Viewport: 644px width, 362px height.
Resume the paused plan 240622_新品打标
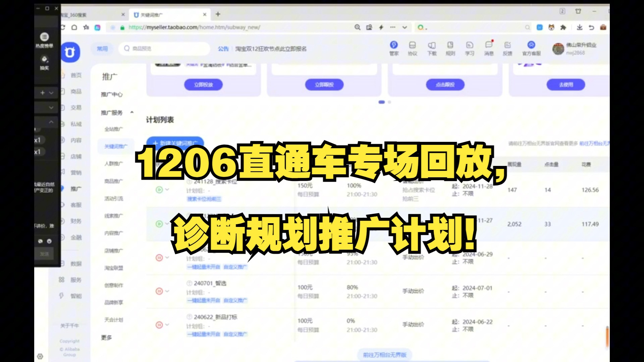[x=159, y=325]
